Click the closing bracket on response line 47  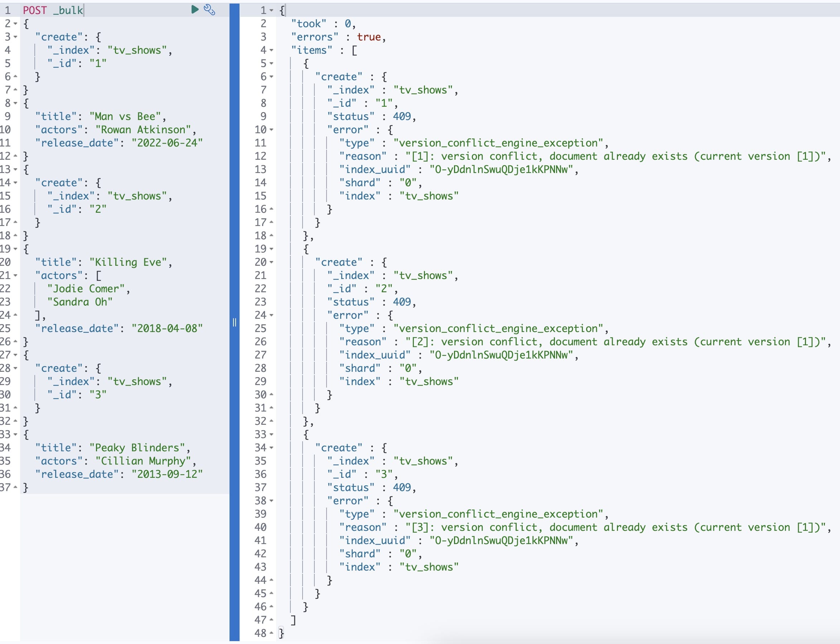click(293, 620)
